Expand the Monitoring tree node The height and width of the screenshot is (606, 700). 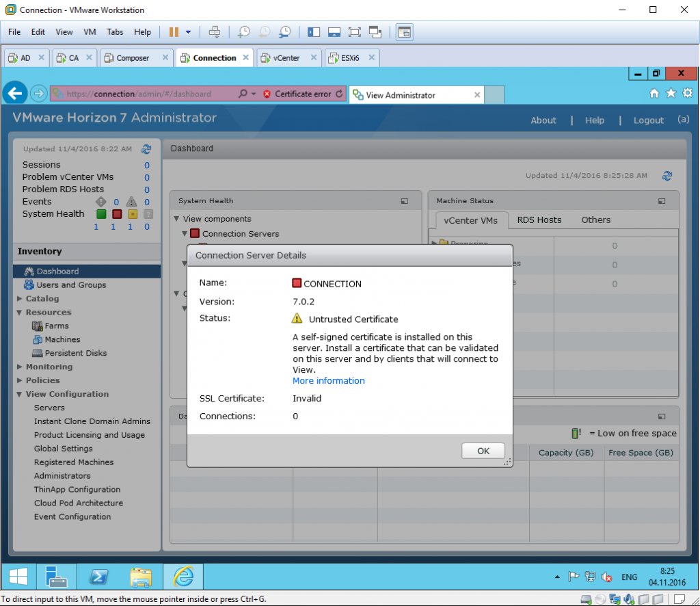tap(20, 367)
